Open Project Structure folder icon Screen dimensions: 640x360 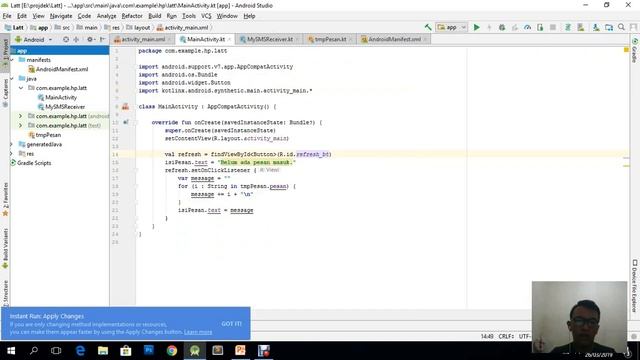609,27
